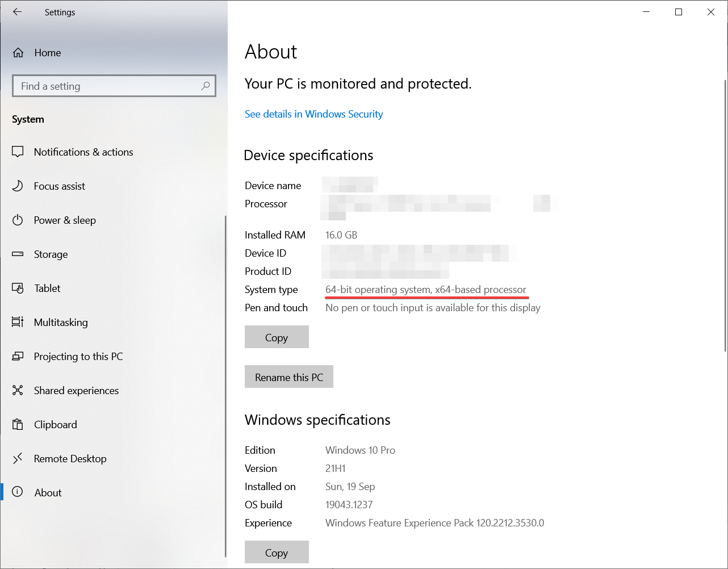Image resolution: width=728 pixels, height=569 pixels.
Task: Click the 64-bit operating system text
Action: [426, 290]
